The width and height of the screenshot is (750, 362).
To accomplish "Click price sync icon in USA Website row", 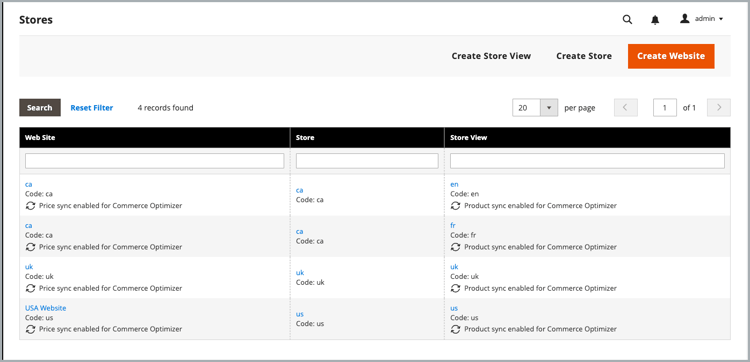I will click(30, 329).
